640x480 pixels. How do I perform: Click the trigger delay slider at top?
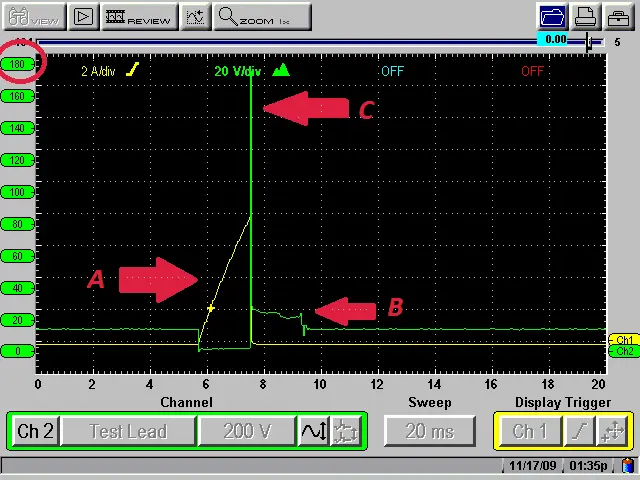click(590, 41)
